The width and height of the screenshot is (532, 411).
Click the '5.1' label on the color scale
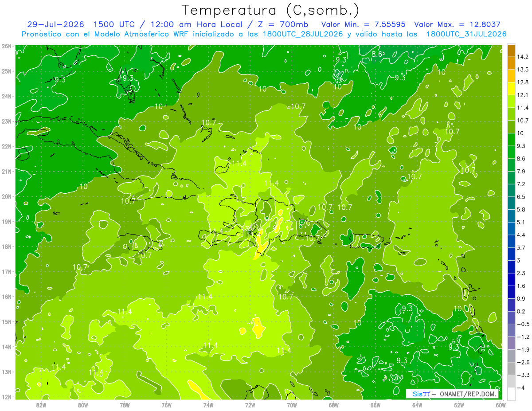521,222
